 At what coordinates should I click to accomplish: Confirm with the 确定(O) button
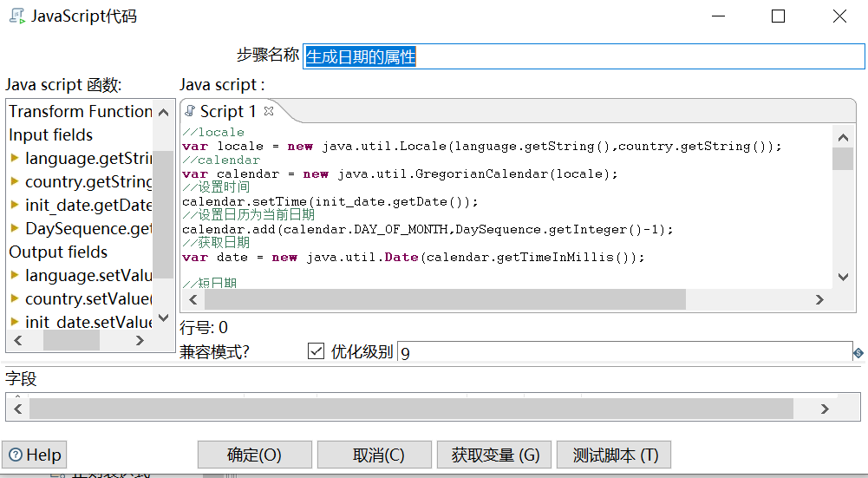click(x=255, y=455)
